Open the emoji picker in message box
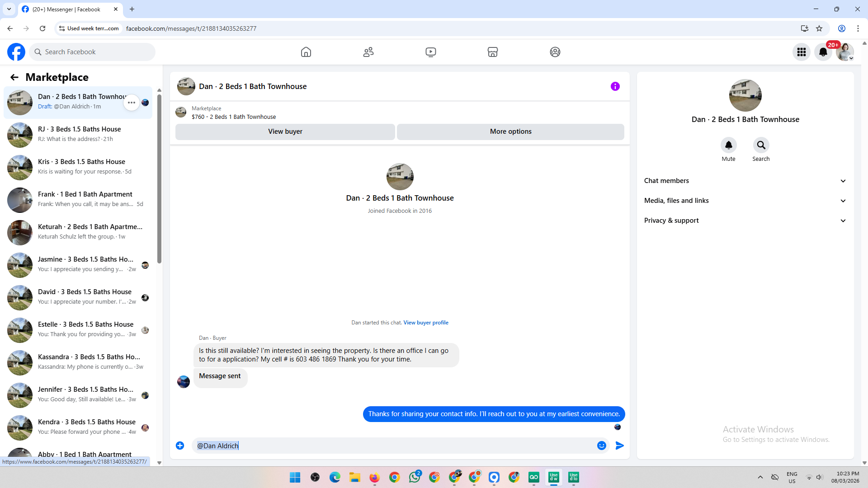Viewport: 868px width, 488px height. click(602, 446)
